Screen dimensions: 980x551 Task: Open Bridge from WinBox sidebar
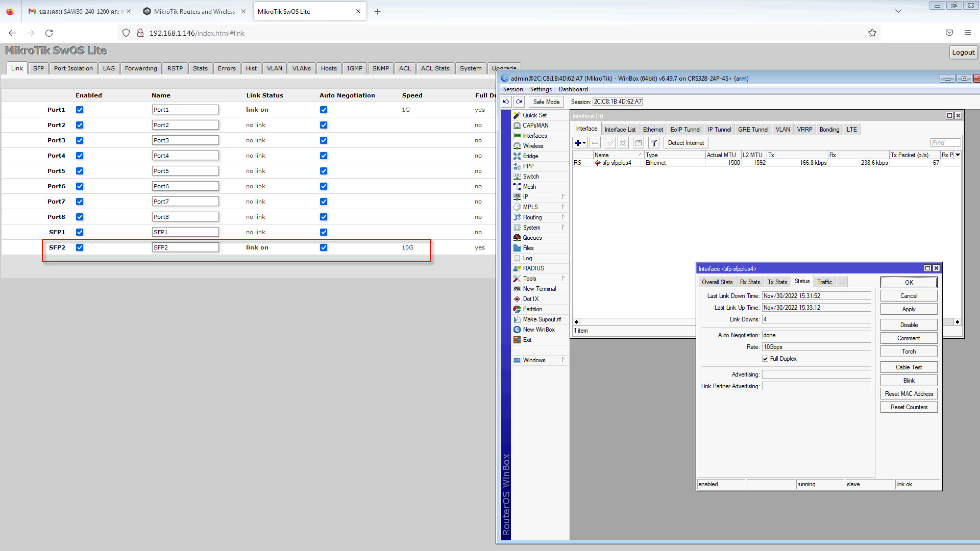tap(530, 156)
